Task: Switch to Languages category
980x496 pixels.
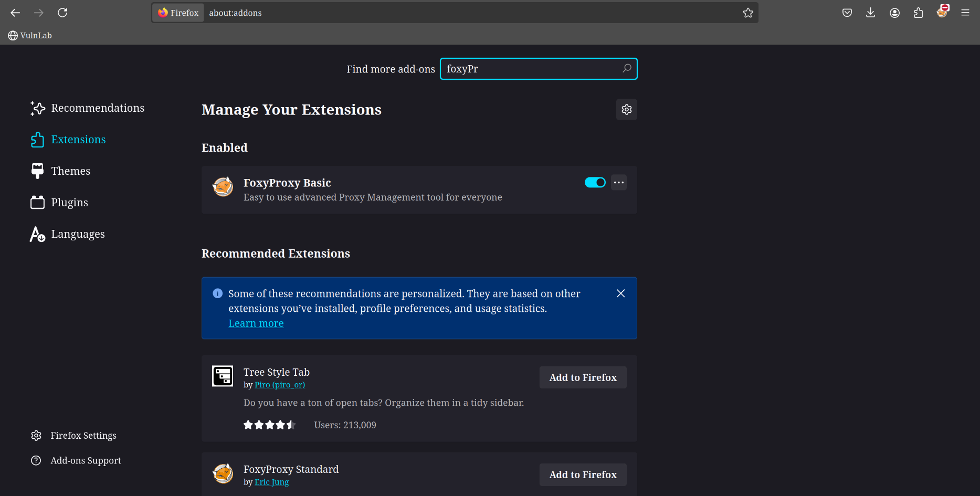Action: [68, 234]
